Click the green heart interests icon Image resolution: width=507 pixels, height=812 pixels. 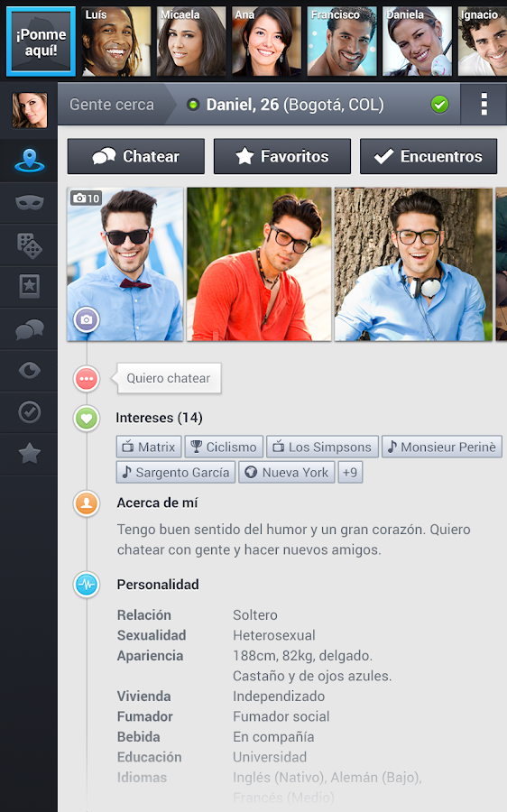87,418
